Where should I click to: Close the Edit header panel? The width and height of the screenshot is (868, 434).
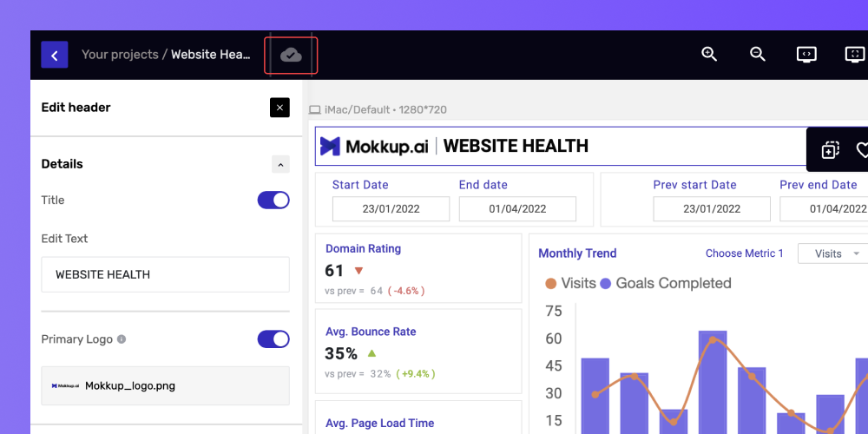click(x=279, y=108)
